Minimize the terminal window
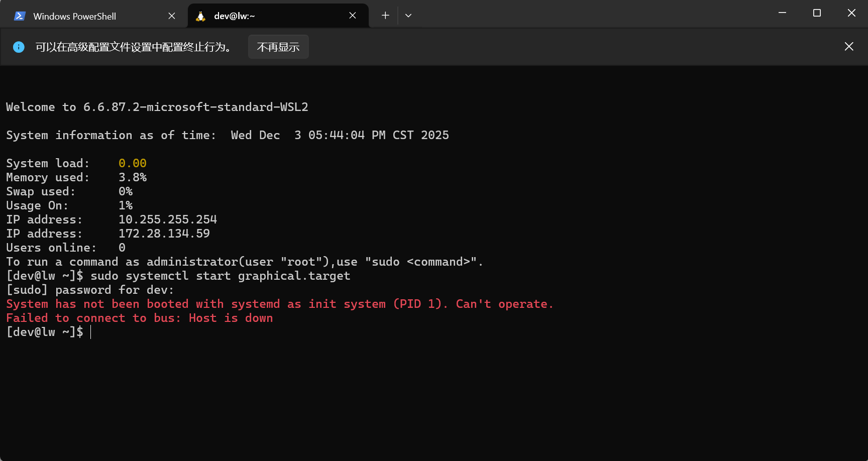The height and width of the screenshot is (461, 868). coord(782,13)
